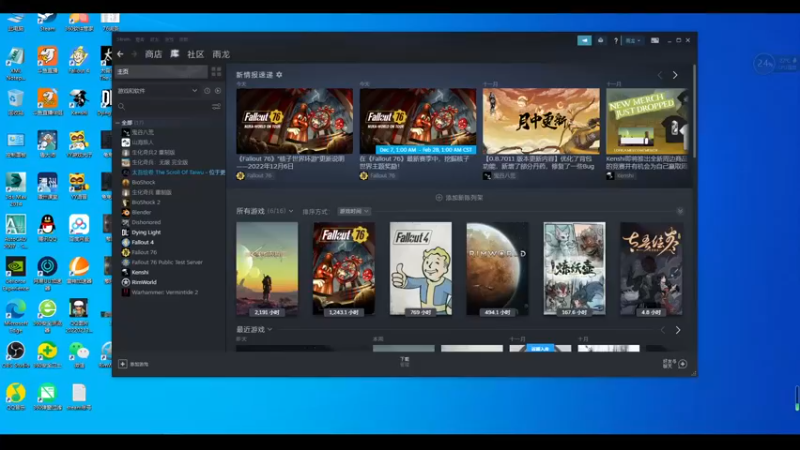The width and height of the screenshot is (800, 450).
Task: Open QQ penguin desktop icon
Action: click(47, 229)
